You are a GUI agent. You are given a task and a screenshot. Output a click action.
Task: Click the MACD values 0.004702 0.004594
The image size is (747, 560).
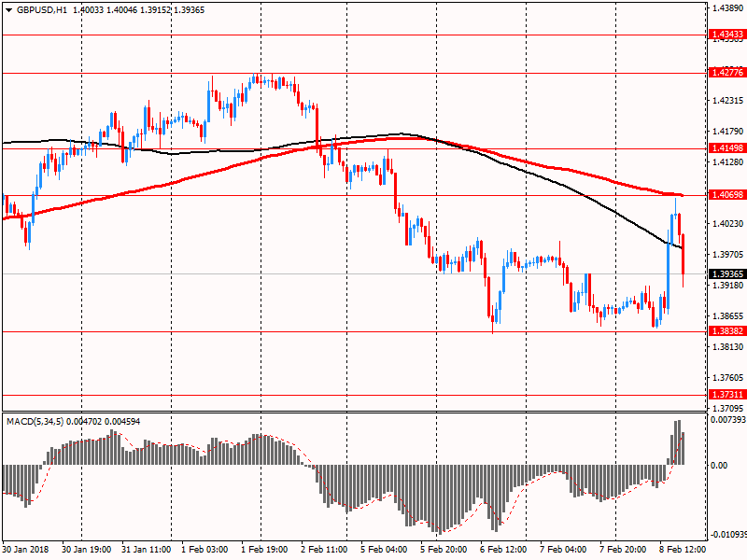[x=104, y=422]
